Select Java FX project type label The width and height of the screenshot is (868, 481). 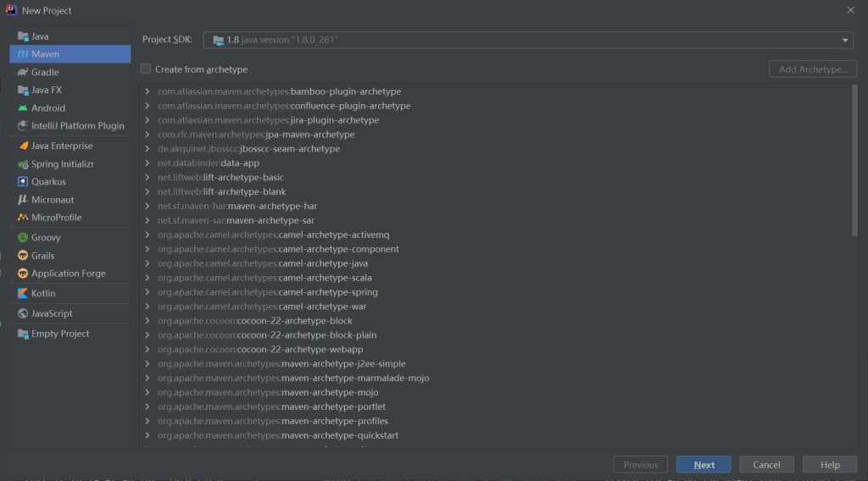point(47,90)
